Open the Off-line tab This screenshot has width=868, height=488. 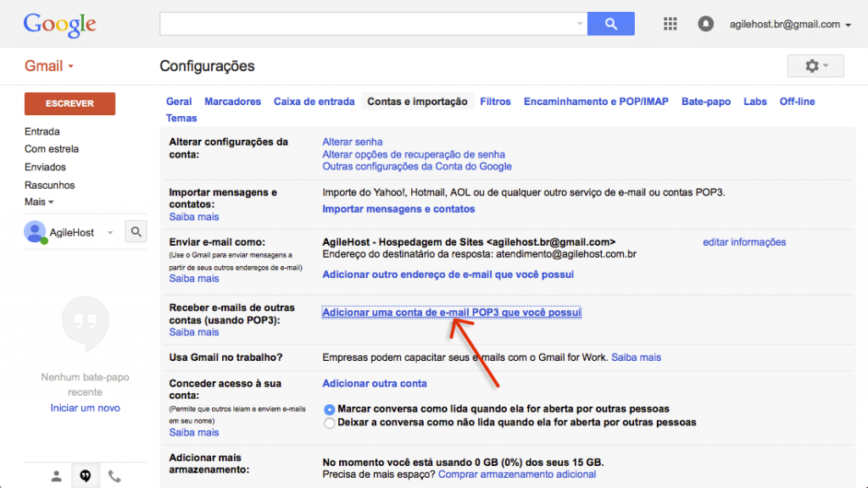[797, 102]
